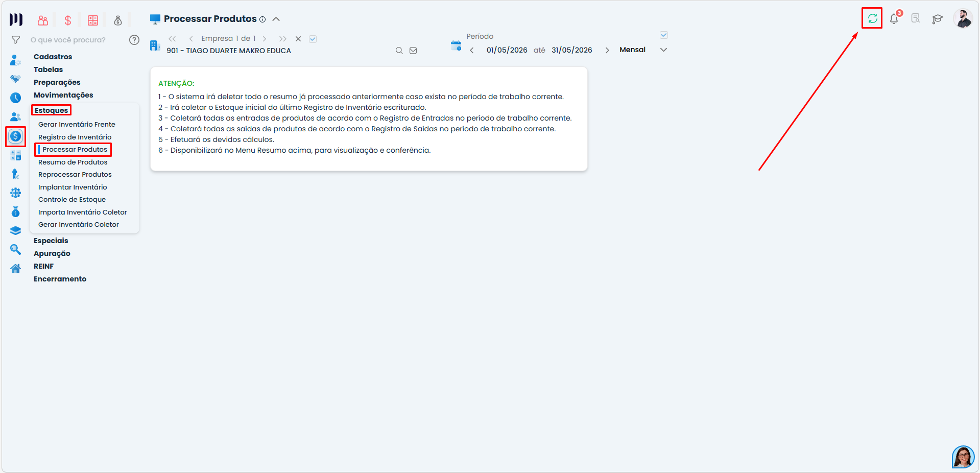Viewport: 980px width, 473px height.
Task: Click the info icon beside Processar Produtos title
Action: (262, 19)
